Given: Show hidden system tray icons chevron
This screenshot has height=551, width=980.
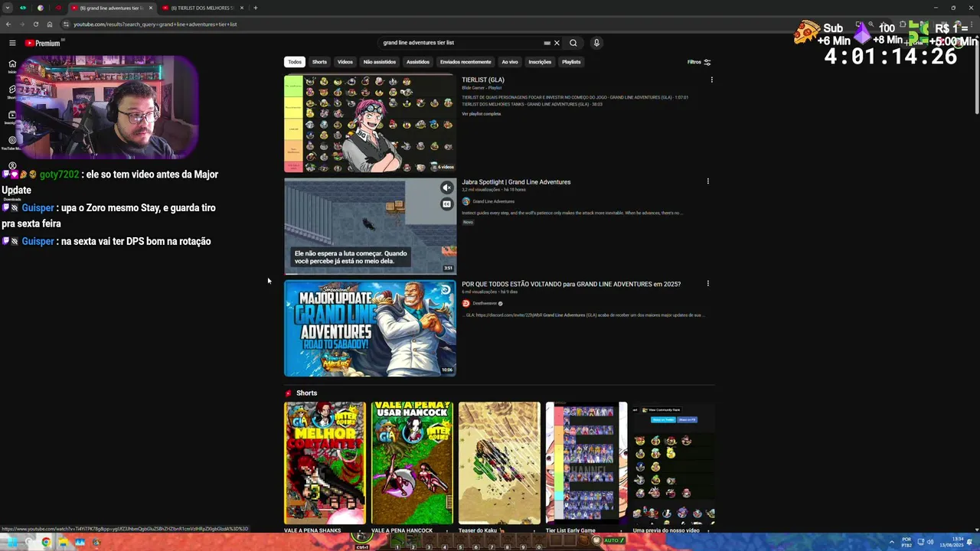Looking at the screenshot, I should tap(891, 542).
